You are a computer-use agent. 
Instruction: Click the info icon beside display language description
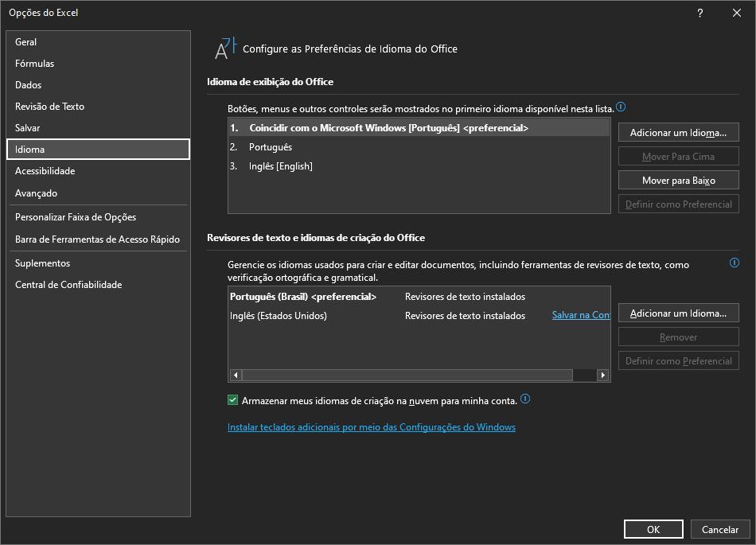pos(621,107)
